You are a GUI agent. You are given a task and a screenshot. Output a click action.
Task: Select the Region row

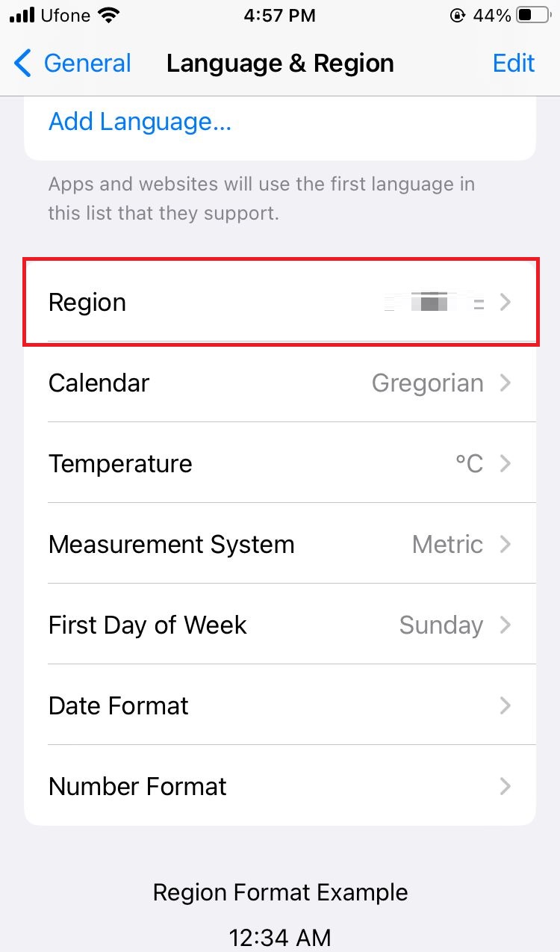[280, 302]
